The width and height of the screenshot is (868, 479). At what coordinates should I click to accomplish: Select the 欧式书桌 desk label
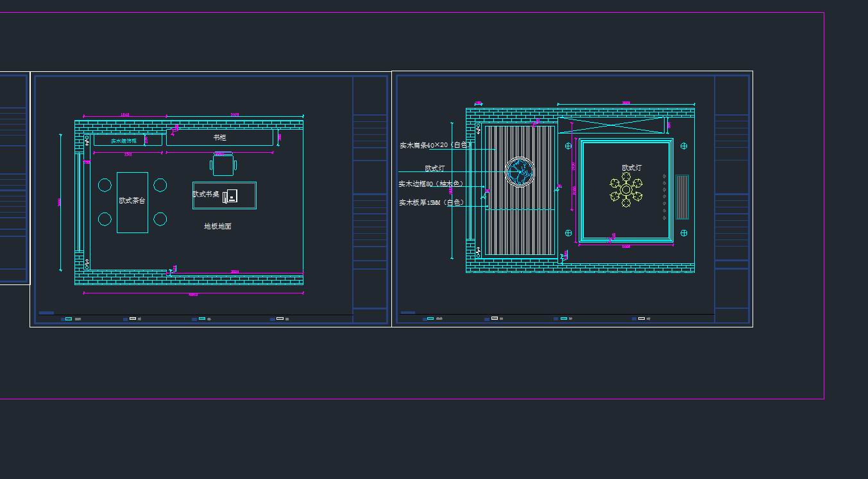coord(206,194)
